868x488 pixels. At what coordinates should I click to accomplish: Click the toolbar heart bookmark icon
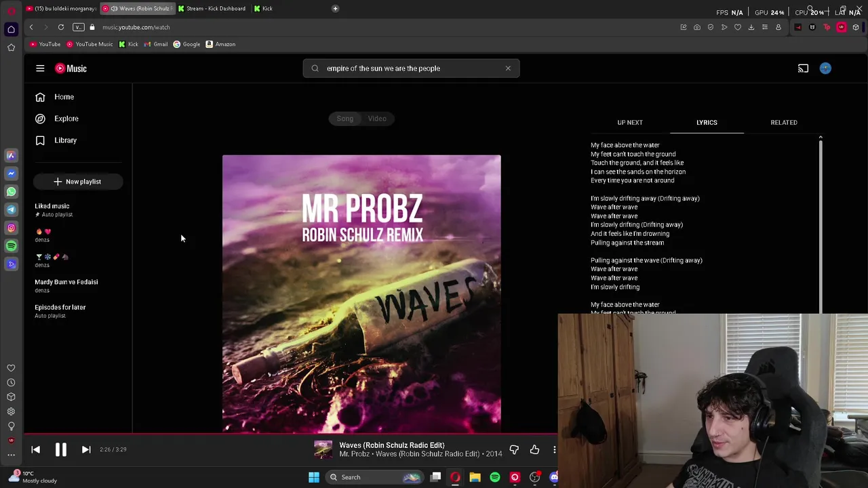coord(738,27)
